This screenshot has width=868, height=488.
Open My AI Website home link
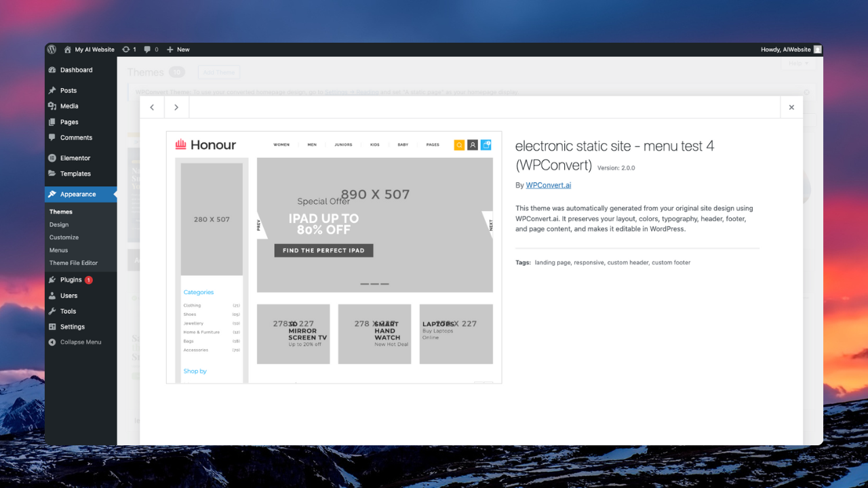pos(89,49)
